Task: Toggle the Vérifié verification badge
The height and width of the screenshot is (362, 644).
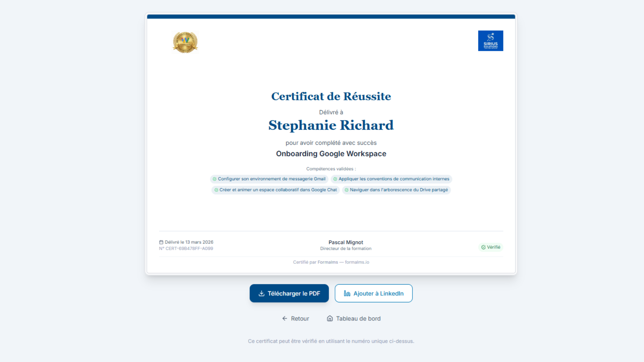Action: coord(491,247)
